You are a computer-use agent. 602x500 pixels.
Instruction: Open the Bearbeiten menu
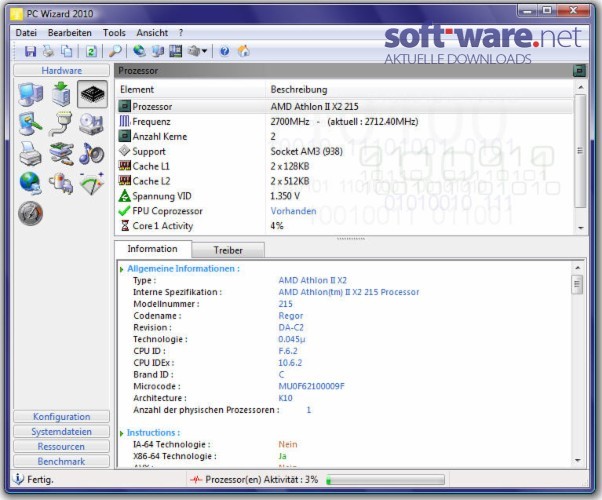(x=69, y=33)
